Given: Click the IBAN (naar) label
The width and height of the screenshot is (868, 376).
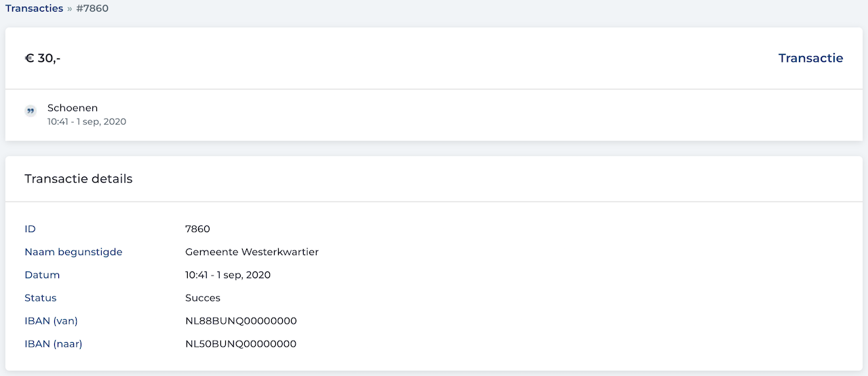Looking at the screenshot, I should [x=54, y=345].
